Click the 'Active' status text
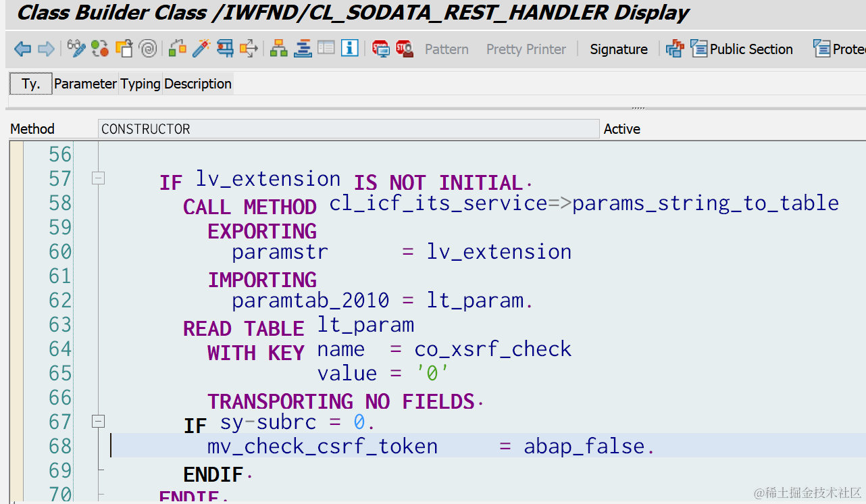Screen dimensions: 866x504 [622, 129]
